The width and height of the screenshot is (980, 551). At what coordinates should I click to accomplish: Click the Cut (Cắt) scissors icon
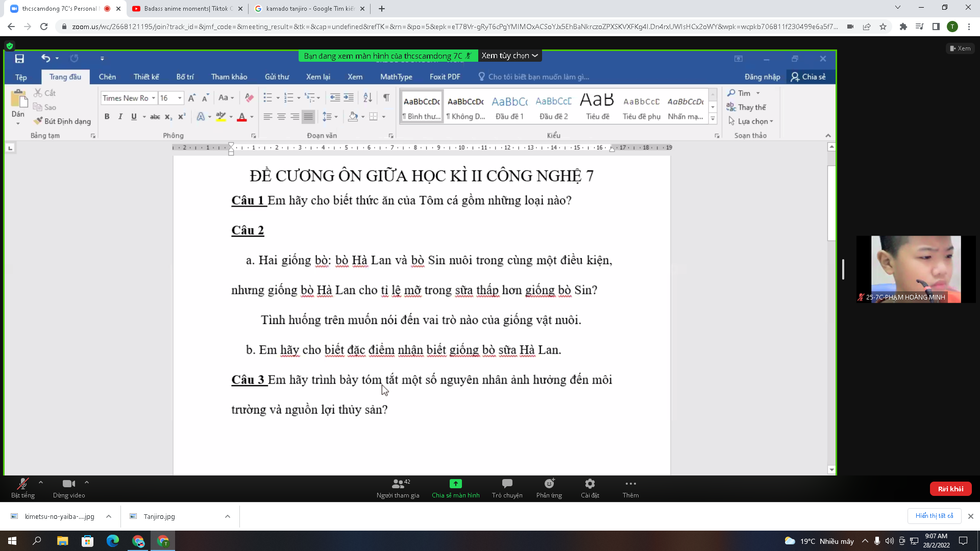click(x=38, y=93)
